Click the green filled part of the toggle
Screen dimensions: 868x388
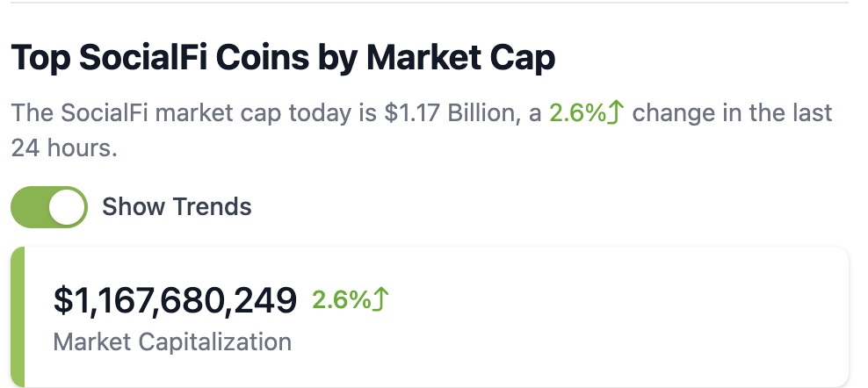tap(30, 207)
